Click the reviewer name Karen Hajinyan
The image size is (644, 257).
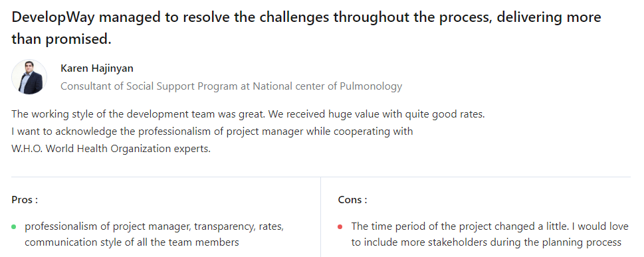tap(97, 68)
